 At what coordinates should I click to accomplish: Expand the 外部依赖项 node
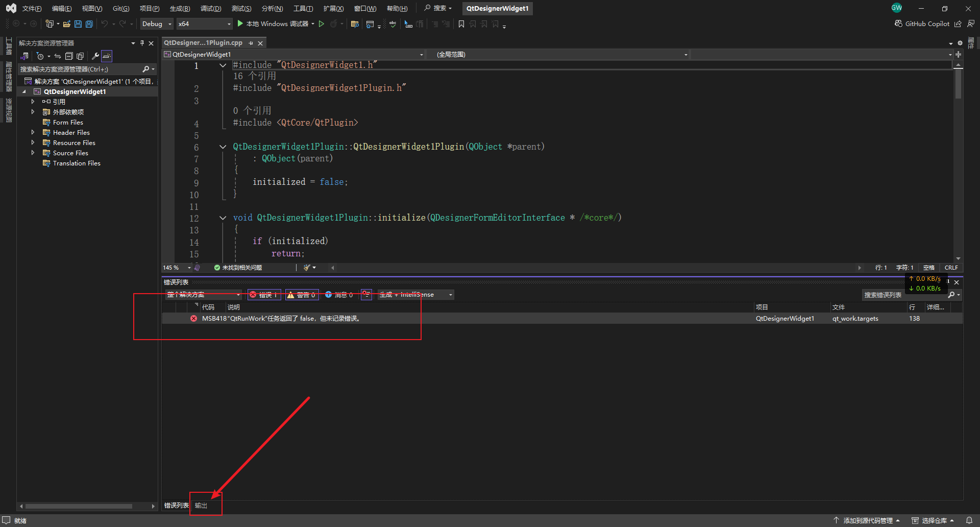(33, 112)
